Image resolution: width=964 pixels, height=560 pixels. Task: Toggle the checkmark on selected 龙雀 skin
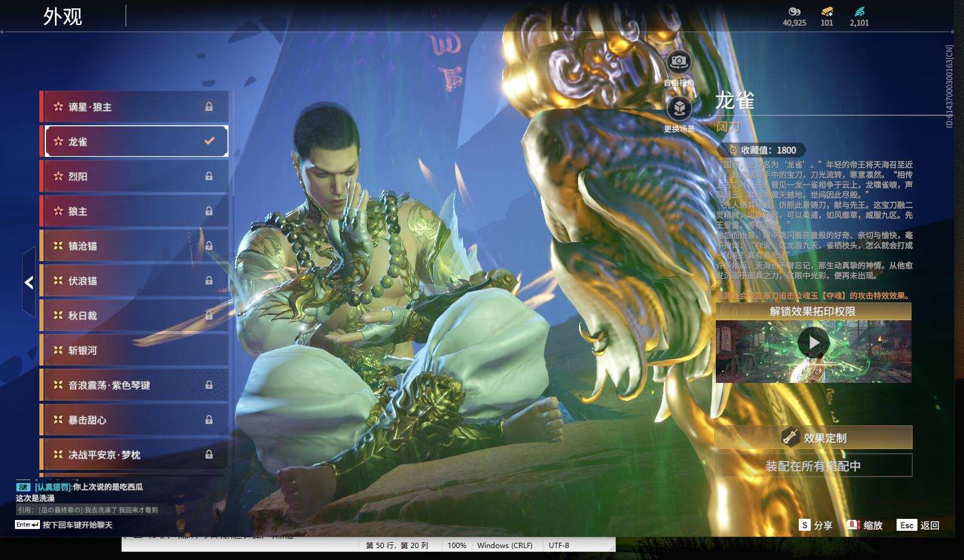coord(209,141)
